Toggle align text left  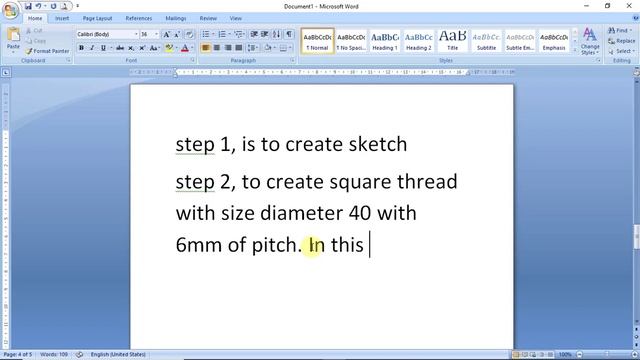tap(206, 48)
